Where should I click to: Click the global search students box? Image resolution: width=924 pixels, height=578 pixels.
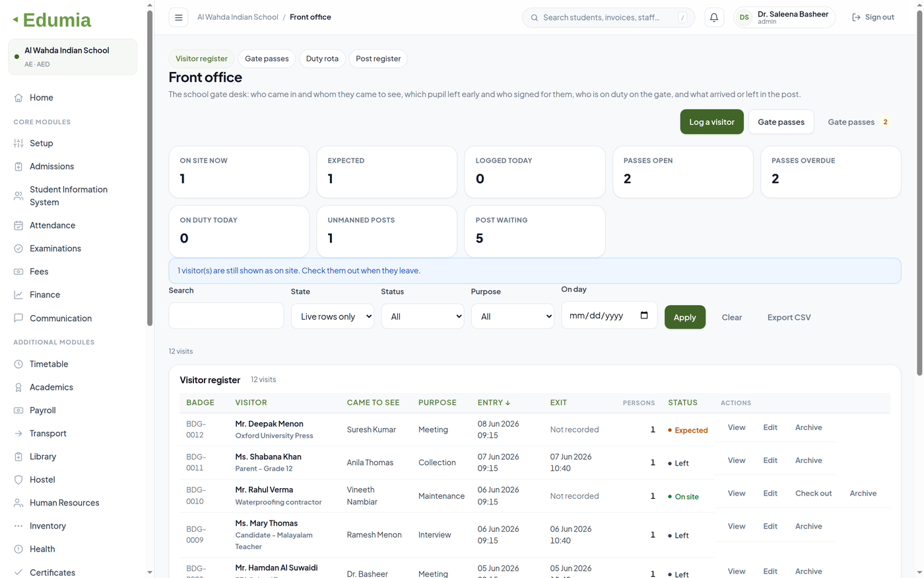[609, 18]
